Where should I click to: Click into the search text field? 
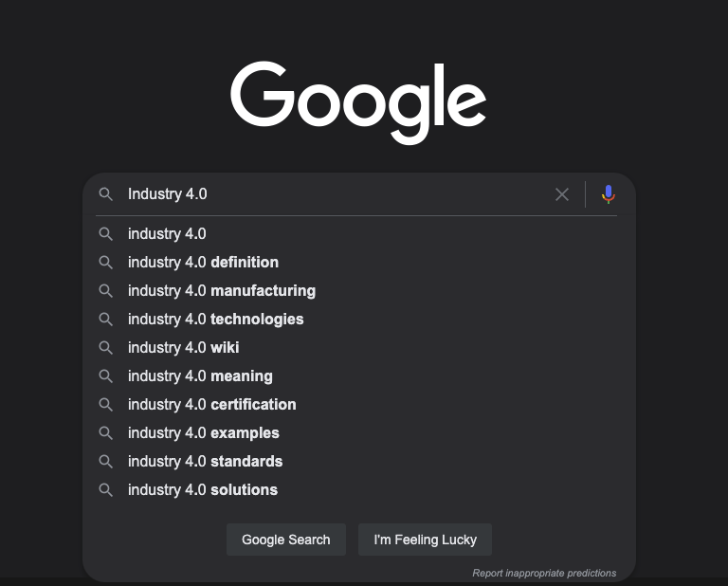337,194
